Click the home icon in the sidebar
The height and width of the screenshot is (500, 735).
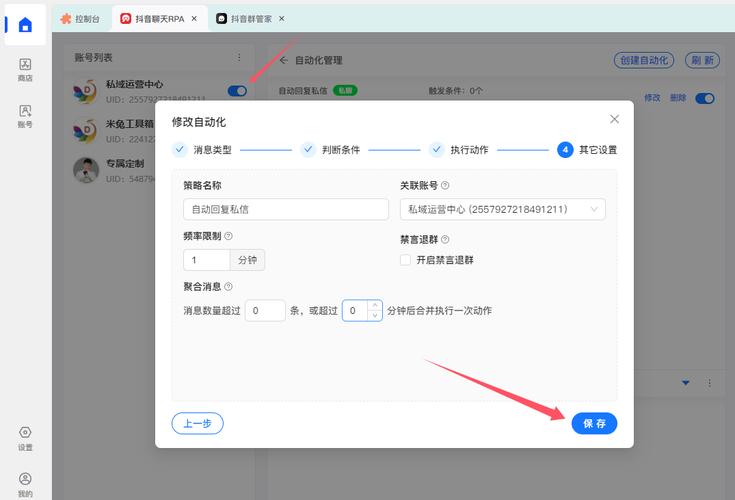[x=25, y=24]
